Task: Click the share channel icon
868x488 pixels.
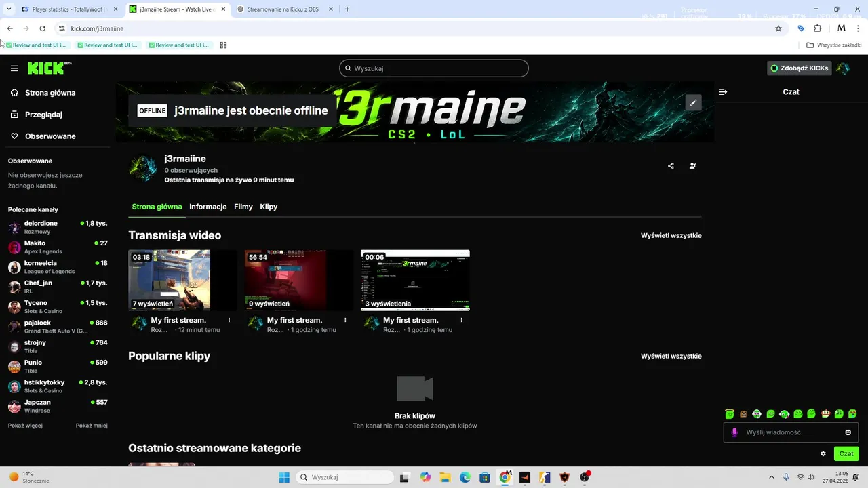Action: click(x=671, y=165)
